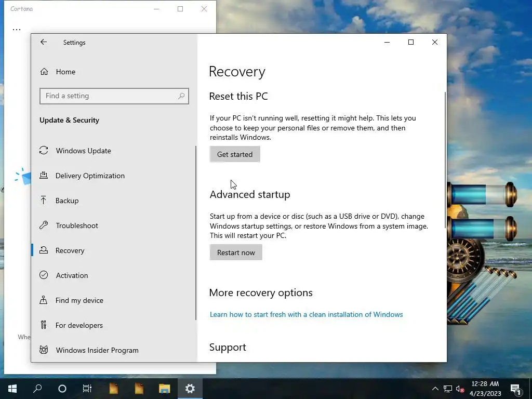Maximize the Cortana window

[x=180, y=9]
